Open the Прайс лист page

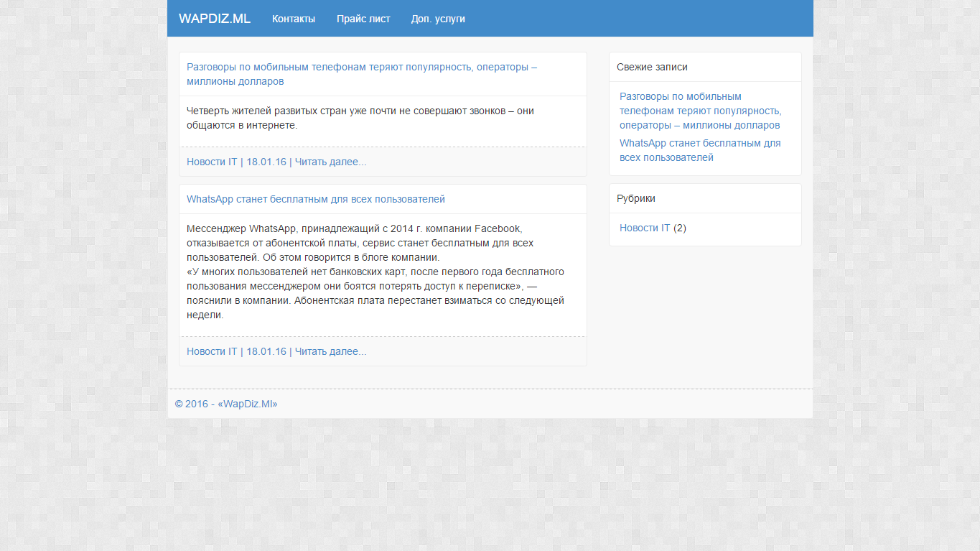pyautogui.click(x=363, y=19)
